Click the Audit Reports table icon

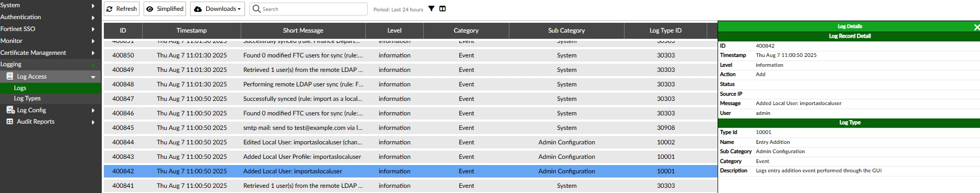[x=10, y=122]
